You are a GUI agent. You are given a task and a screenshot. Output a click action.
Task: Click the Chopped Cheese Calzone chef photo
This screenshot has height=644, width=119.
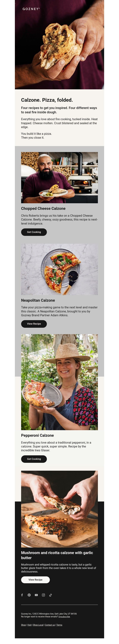point(59,177)
